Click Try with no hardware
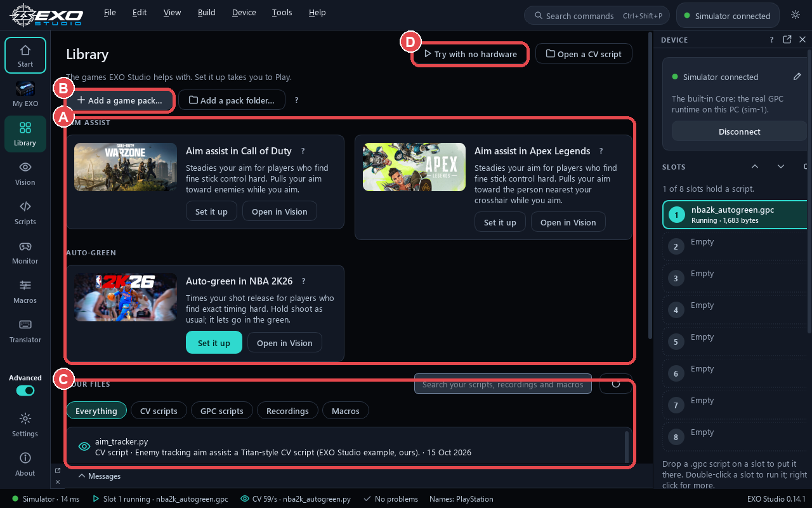The width and height of the screenshot is (812, 508). 471,54
